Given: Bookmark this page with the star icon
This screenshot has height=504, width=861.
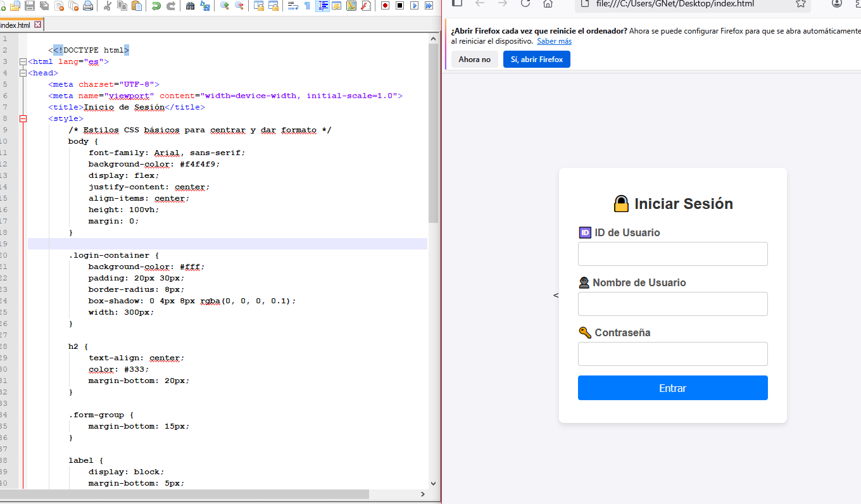Looking at the screenshot, I should [x=800, y=4].
